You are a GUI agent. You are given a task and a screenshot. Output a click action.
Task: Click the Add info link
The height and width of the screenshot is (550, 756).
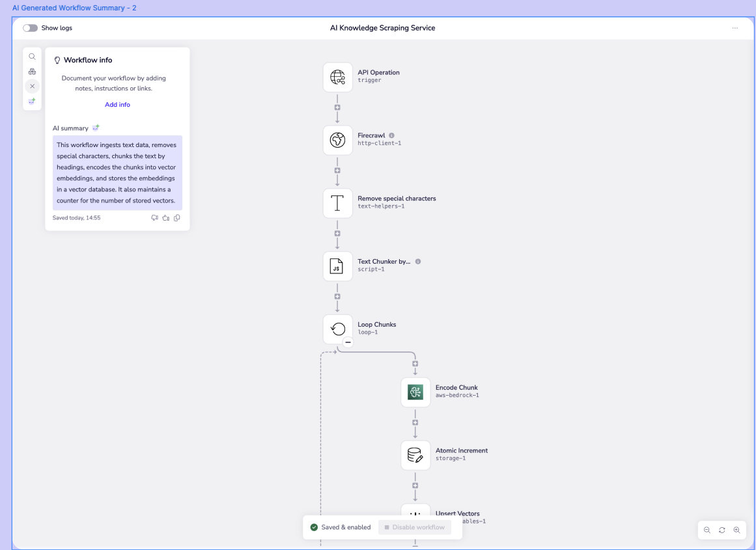tap(117, 105)
